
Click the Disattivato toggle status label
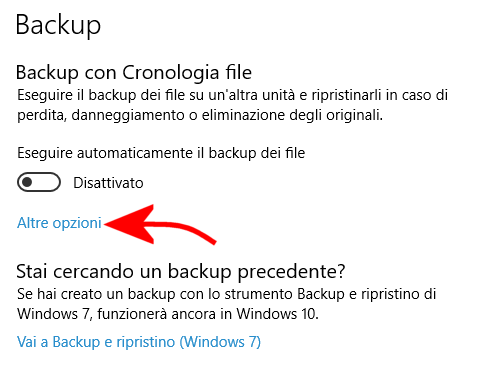pyautogui.click(x=108, y=183)
